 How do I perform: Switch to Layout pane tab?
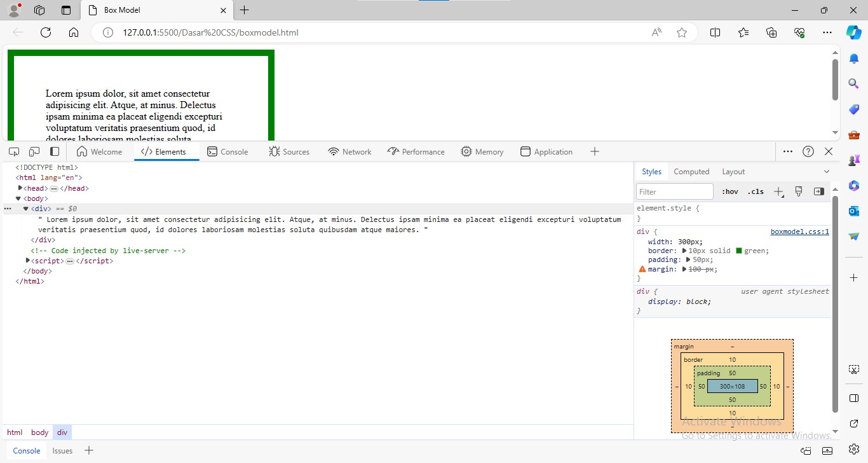(x=733, y=172)
